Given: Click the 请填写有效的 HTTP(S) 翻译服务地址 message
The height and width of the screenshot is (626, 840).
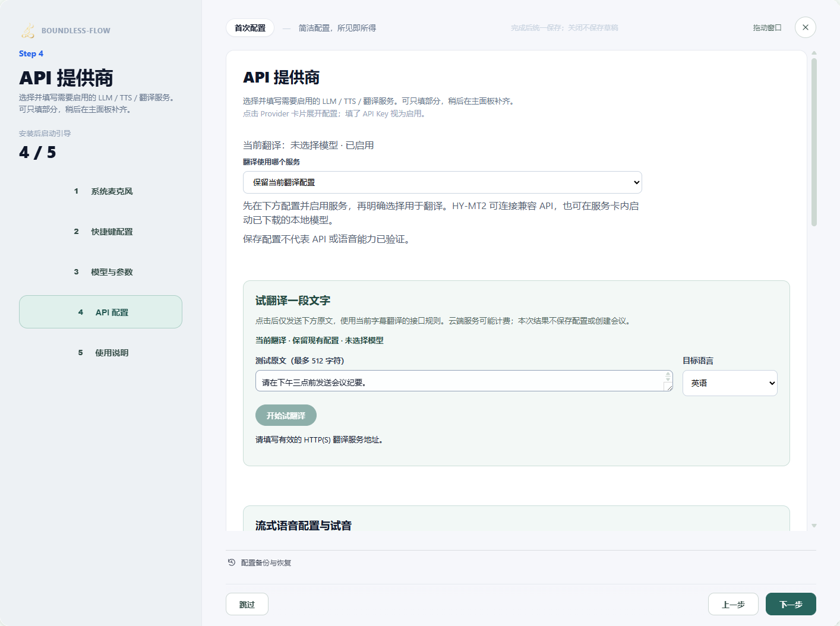Looking at the screenshot, I should tap(320, 440).
